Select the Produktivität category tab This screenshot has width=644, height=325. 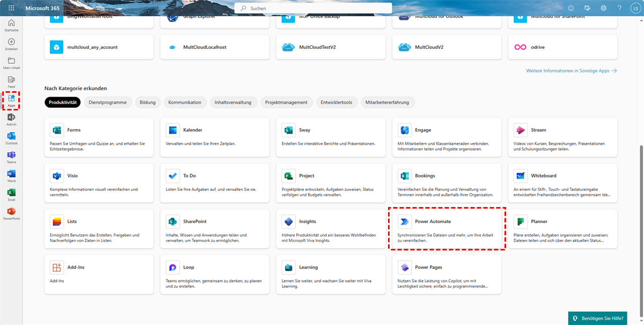click(63, 102)
